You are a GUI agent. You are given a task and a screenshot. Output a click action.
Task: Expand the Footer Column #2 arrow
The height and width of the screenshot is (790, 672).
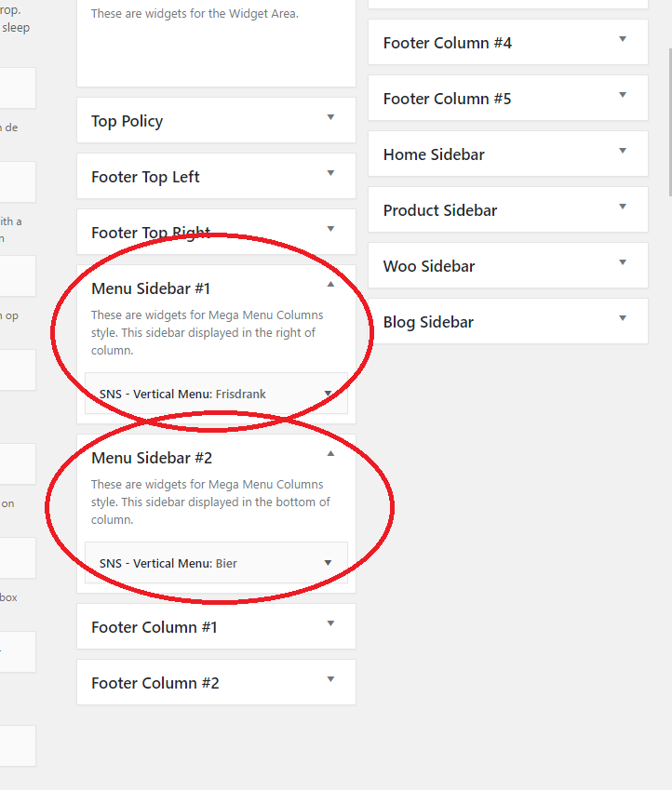point(329,680)
